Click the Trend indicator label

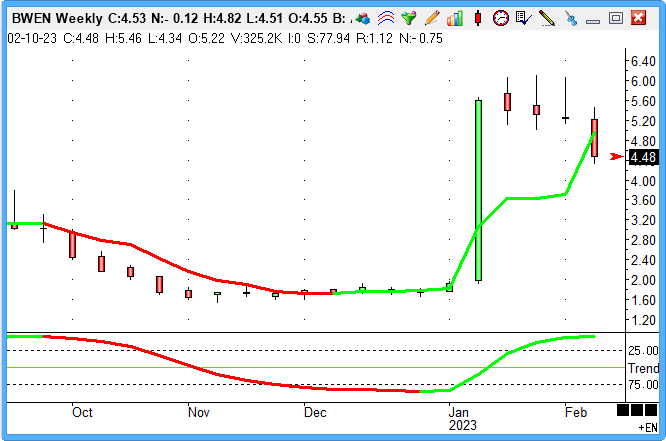pos(645,368)
